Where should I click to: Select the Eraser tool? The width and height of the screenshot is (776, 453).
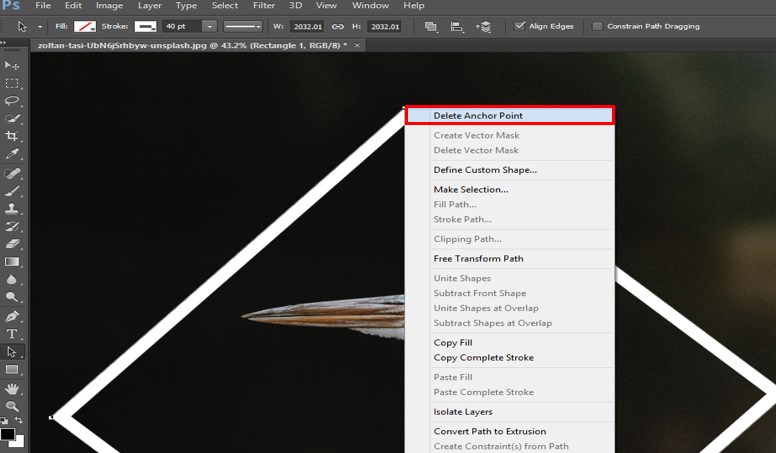tap(12, 244)
